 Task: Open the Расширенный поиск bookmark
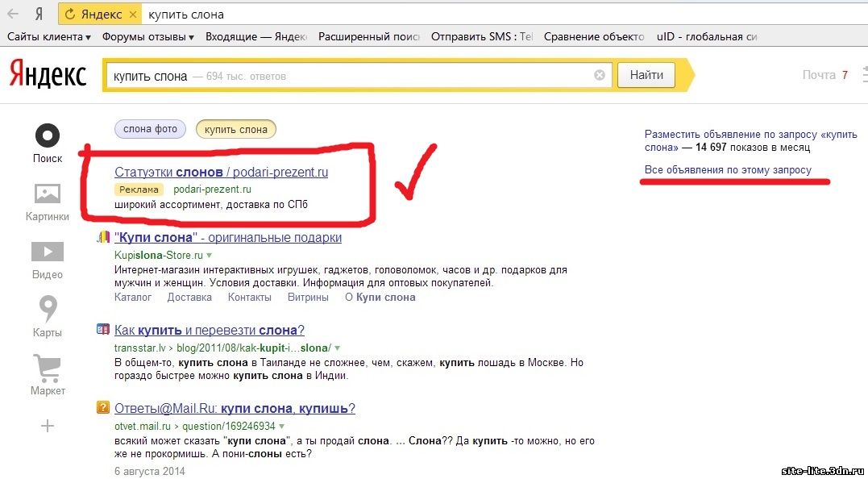368,37
